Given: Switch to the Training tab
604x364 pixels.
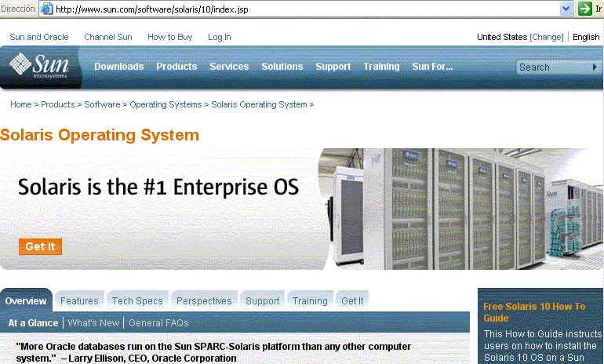Looking at the screenshot, I should click(x=310, y=300).
